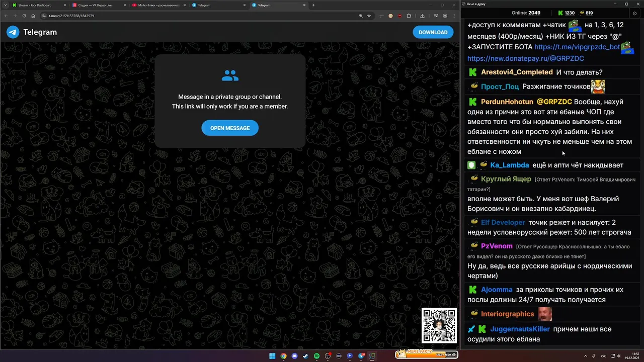Image resolution: width=644 pixels, height=362 pixels.
Task: Open the Chrome three-dot menu
Action: click(x=454, y=16)
